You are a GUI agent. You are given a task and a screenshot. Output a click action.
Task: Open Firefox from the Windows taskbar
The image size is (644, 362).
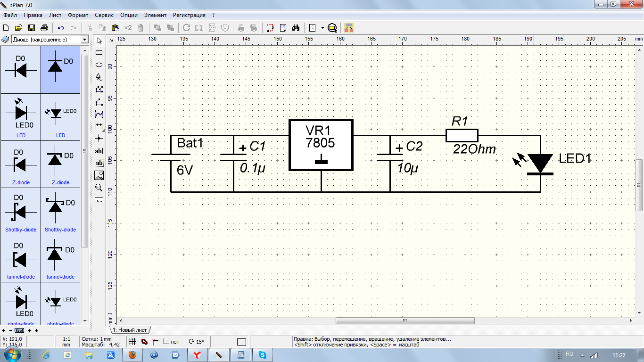pos(132,354)
